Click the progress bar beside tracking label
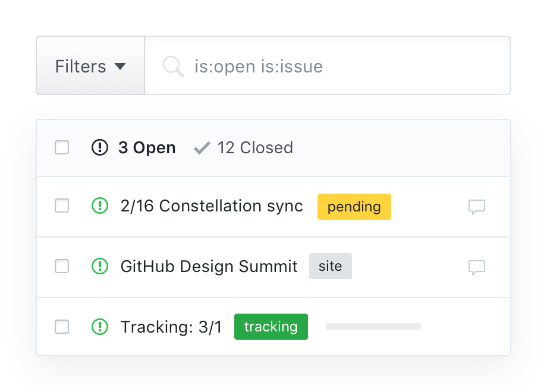This screenshot has width=547, height=392. (373, 326)
